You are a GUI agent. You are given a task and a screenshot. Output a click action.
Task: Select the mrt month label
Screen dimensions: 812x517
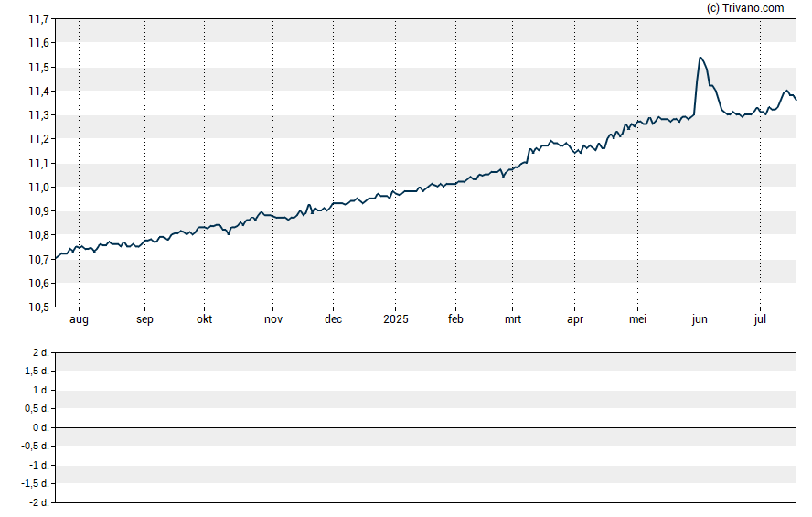pyautogui.click(x=513, y=319)
